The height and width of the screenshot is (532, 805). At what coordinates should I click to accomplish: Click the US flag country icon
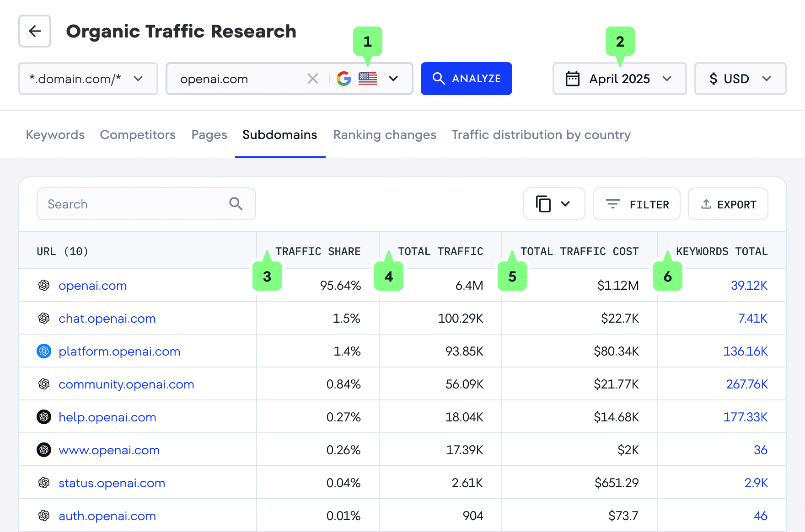click(368, 79)
